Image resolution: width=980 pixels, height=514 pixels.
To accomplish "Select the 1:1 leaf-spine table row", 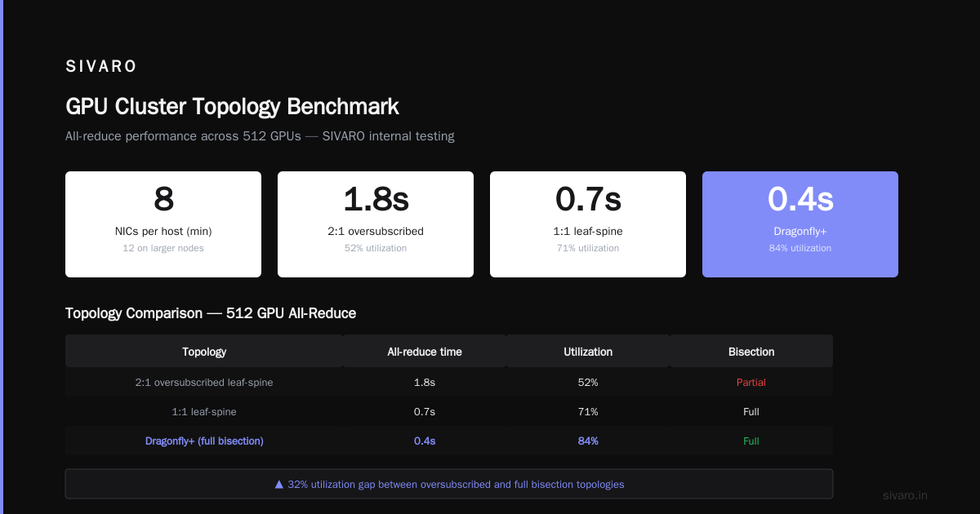I will (x=449, y=411).
